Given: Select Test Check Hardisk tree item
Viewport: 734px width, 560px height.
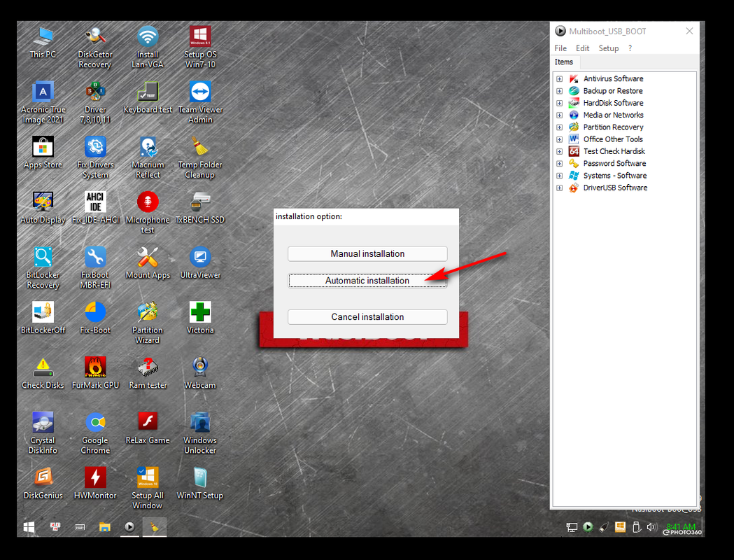Looking at the screenshot, I should tap(614, 151).
